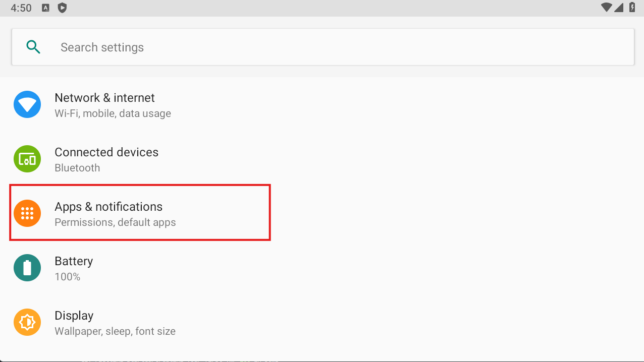Click the Network & internet globe icon

[x=27, y=104]
